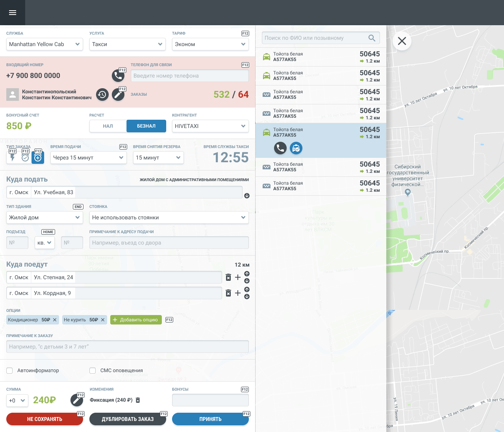This screenshot has width=504, height=432.
Task: Edit the client profile with pencil icon
Action: click(118, 95)
